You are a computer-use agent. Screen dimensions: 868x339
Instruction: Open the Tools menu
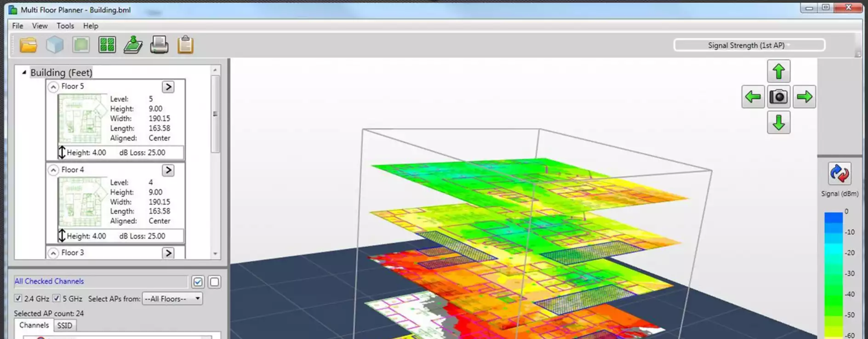(65, 26)
